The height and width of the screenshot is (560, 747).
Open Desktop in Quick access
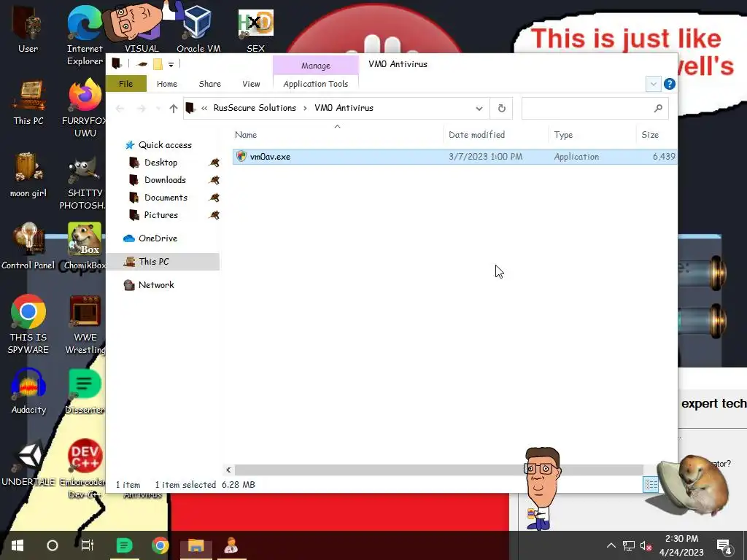point(160,163)
